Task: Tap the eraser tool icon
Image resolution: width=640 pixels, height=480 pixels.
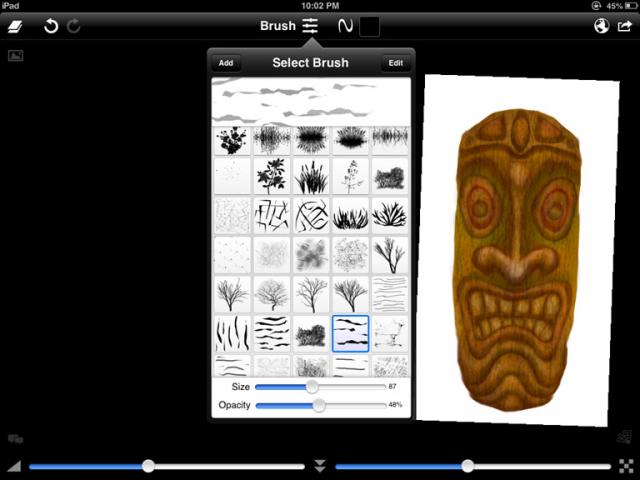Action: (16, 26)
